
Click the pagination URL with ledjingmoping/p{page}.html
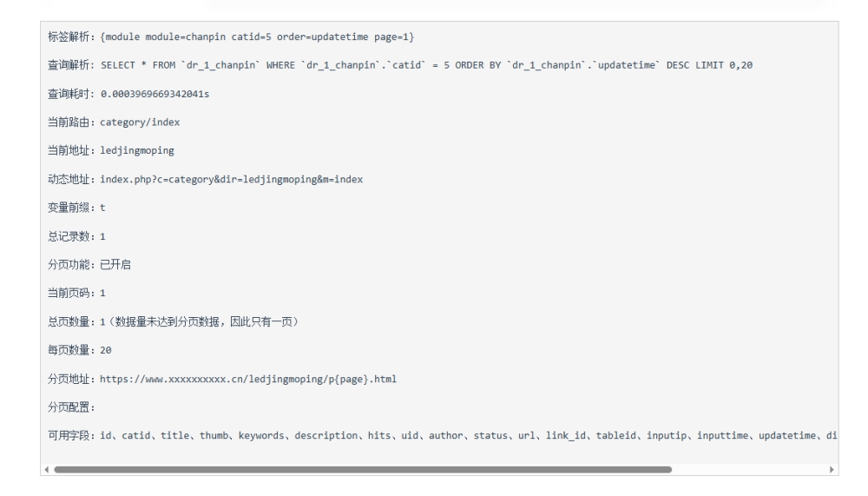tap(248, 379)
